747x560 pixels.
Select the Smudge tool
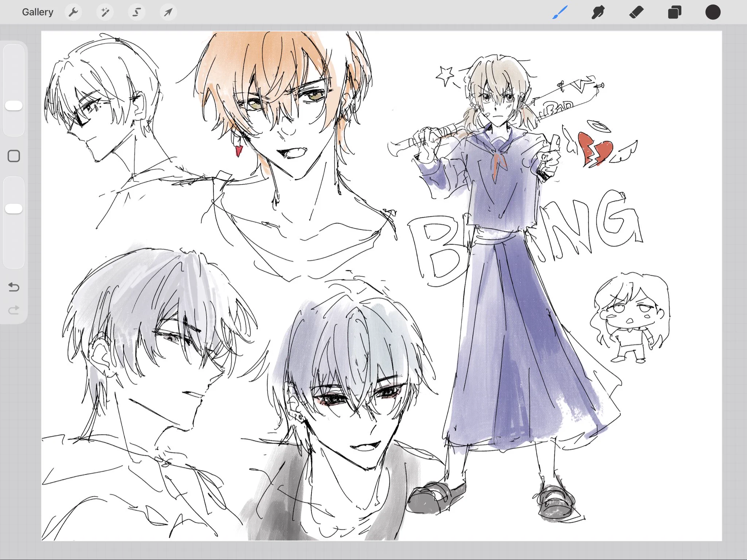(598, 12)
